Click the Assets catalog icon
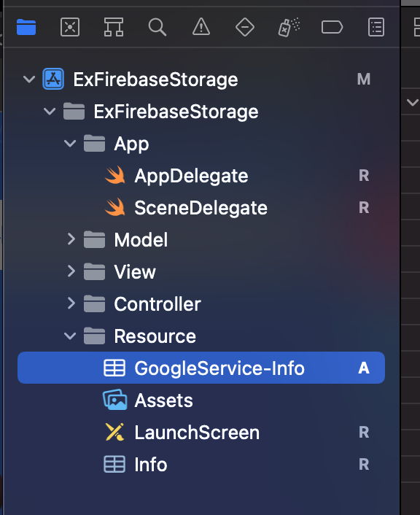 coord(115,400)
